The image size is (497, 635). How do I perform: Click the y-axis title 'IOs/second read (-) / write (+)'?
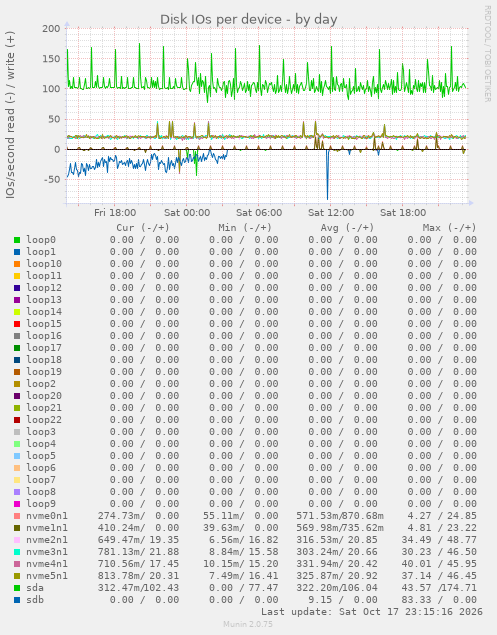coord(10,115)
